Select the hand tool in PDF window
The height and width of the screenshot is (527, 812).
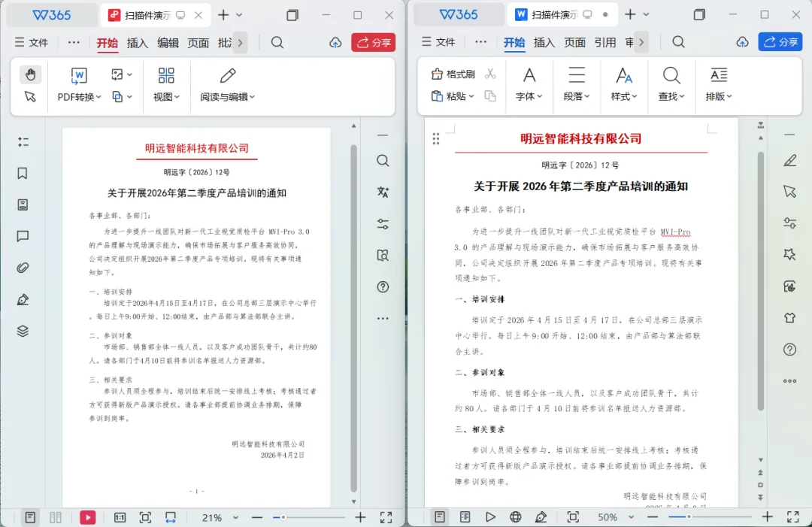click(31, 74)
